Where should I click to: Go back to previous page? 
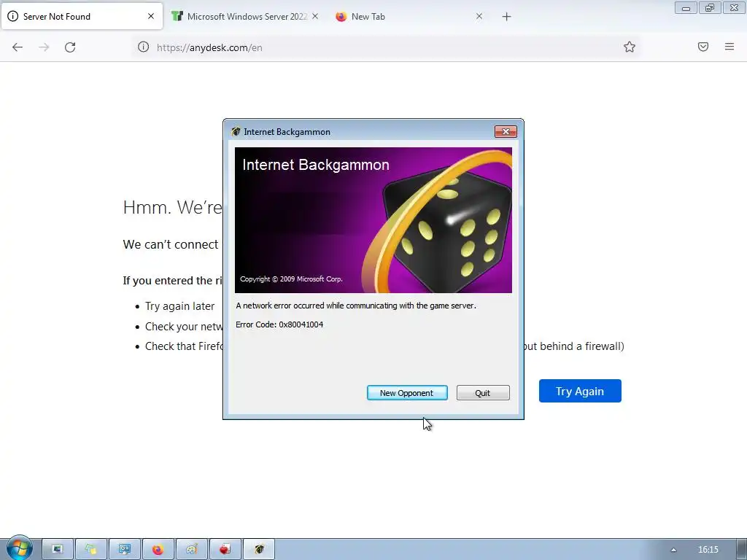[x=18, y=47]
